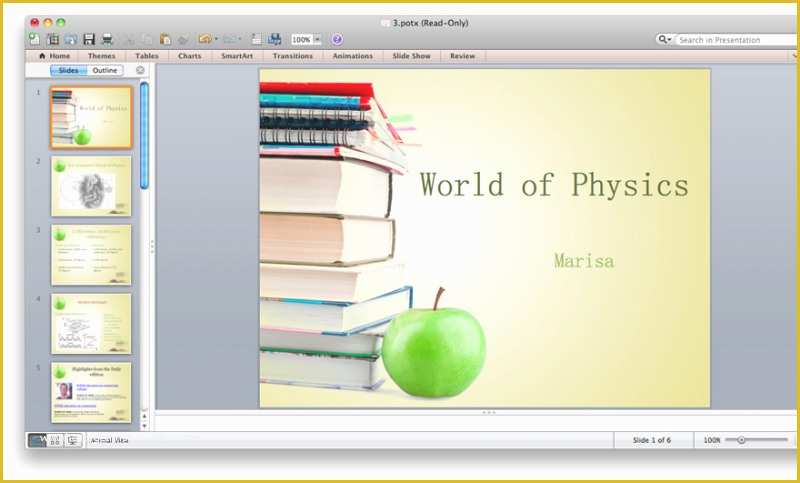Click the slide pane scroll up arrow

click(144, 417)
